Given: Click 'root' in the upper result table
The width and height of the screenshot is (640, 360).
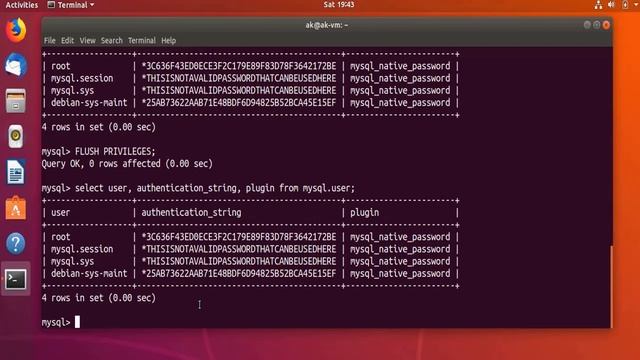Looking at the screenshot, I should pyautogui.click(x=60, y=66).
